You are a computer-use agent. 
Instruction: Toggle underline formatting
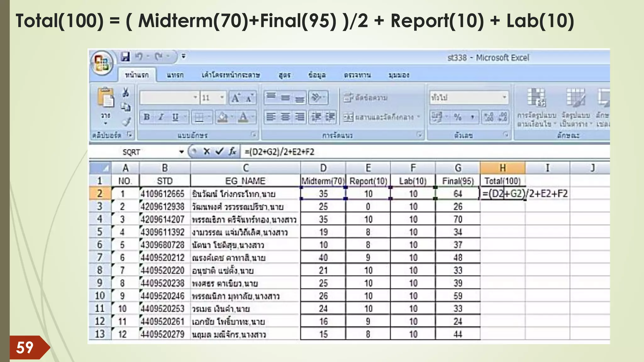click(x=175, y=117)
